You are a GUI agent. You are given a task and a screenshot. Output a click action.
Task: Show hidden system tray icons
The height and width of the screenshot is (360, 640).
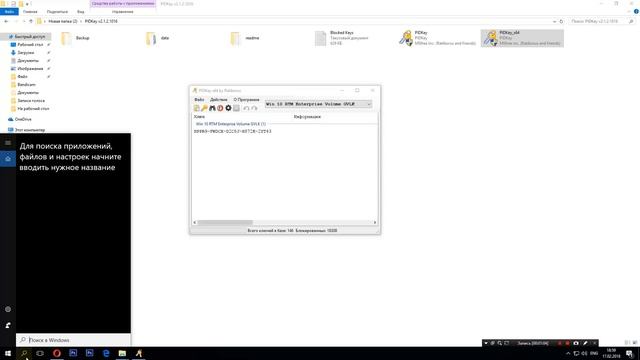pyautogui.click(x=568, y=353)
